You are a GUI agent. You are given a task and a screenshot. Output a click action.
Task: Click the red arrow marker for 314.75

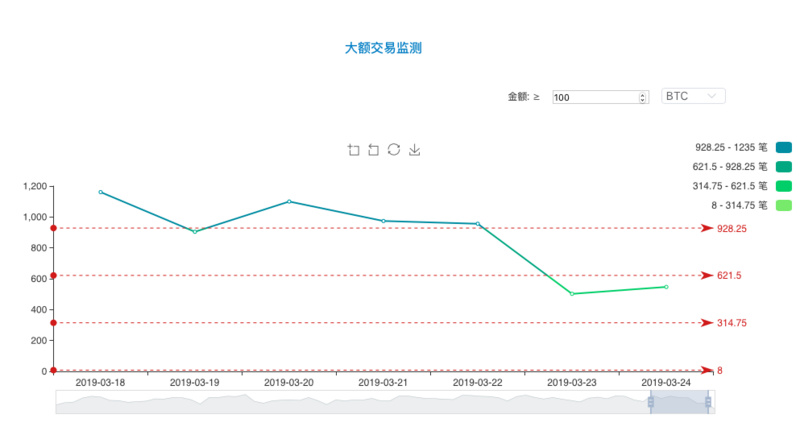point(707,323)
